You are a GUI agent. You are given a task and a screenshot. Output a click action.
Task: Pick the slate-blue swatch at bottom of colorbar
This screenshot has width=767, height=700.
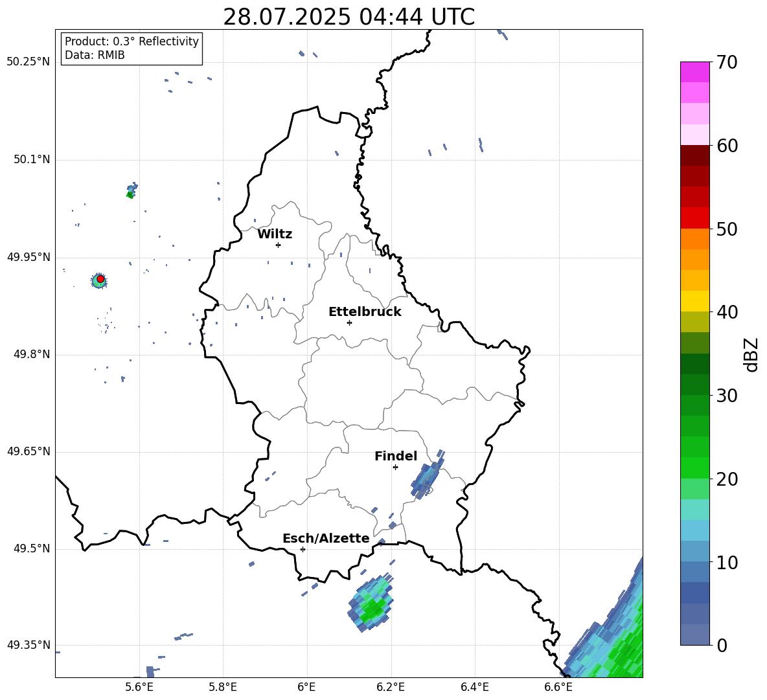694,635
